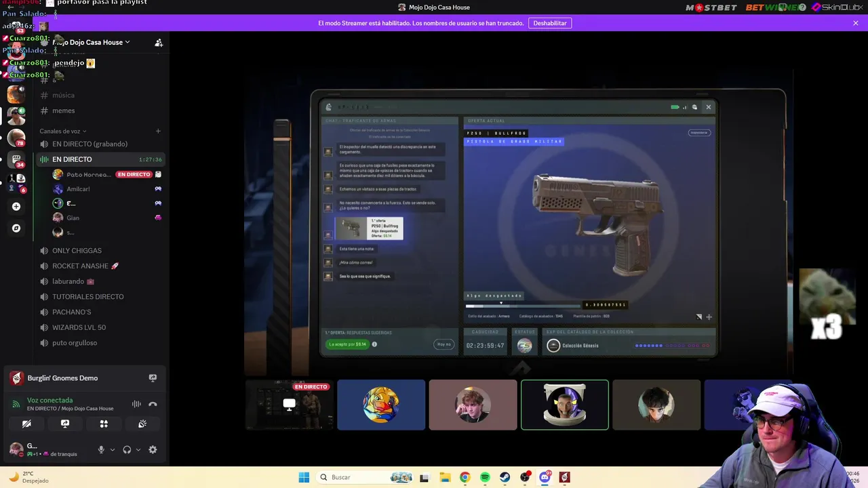The height and width of the screenshot is (488, 868).
Task: Open the headphones output options arrow
Action: [138, 449]
